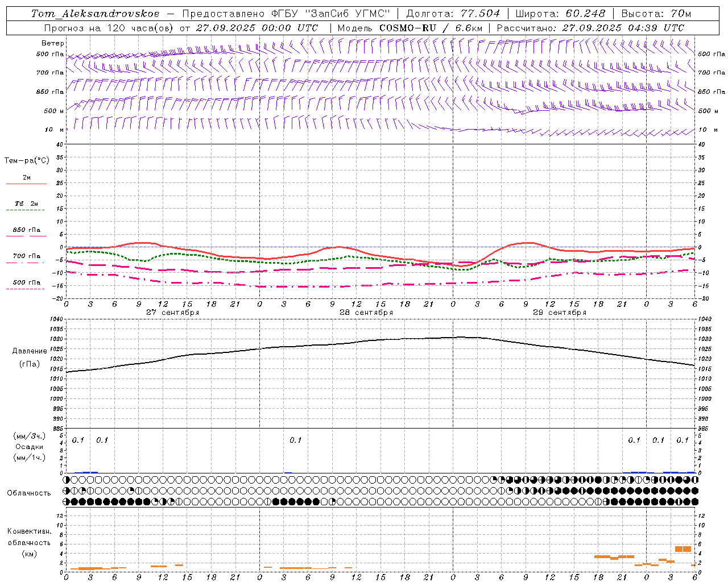728x582 pixels.
Task: Click the "Модель COSMO-RU / 6.6км" label
Action: [409, 28]
